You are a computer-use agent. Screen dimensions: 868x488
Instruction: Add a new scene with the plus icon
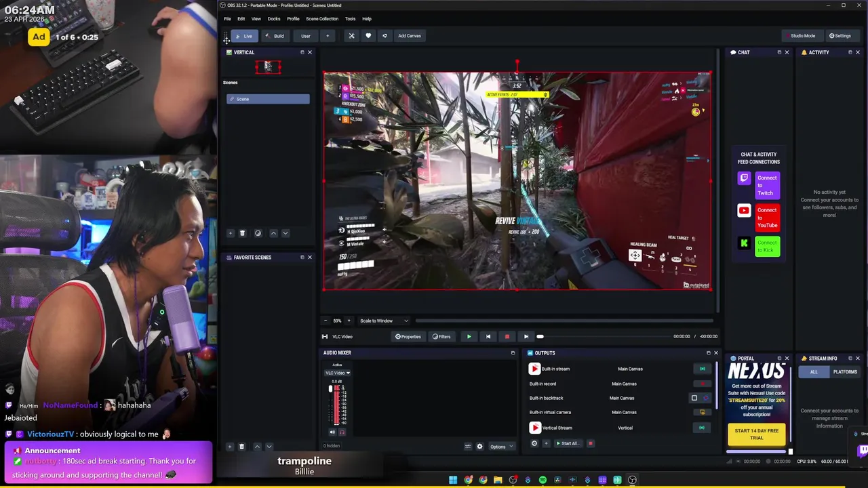[x=231, y=233]
